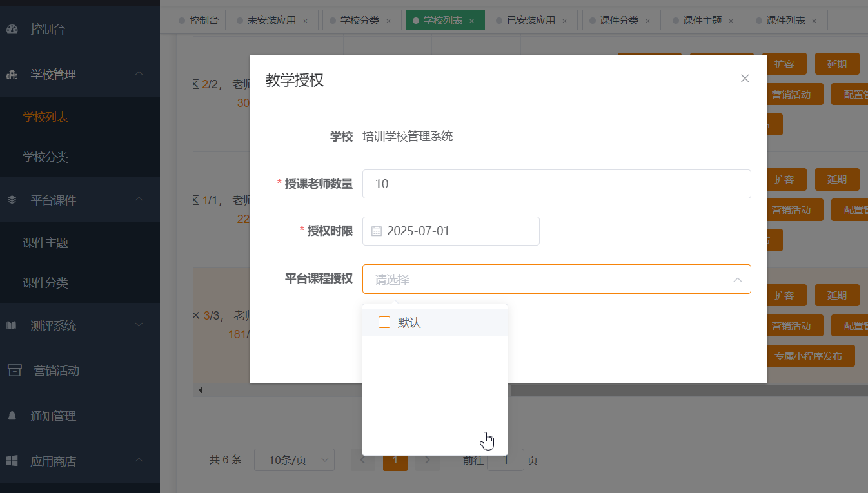Click the 平台课件 layers icon
Viewport: 868px width, 493px height.
point(12,200)
